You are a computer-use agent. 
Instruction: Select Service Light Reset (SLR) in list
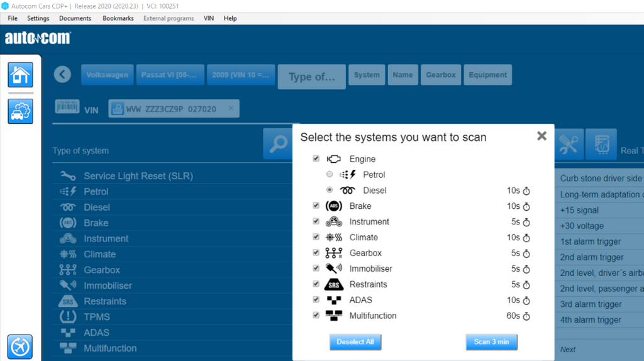click(x=138, y=176)
